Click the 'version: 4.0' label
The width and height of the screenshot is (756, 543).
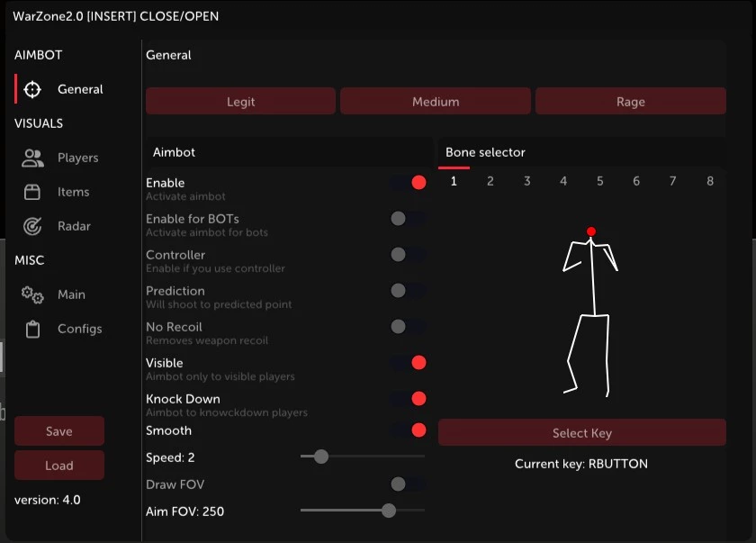coord(47,500)
